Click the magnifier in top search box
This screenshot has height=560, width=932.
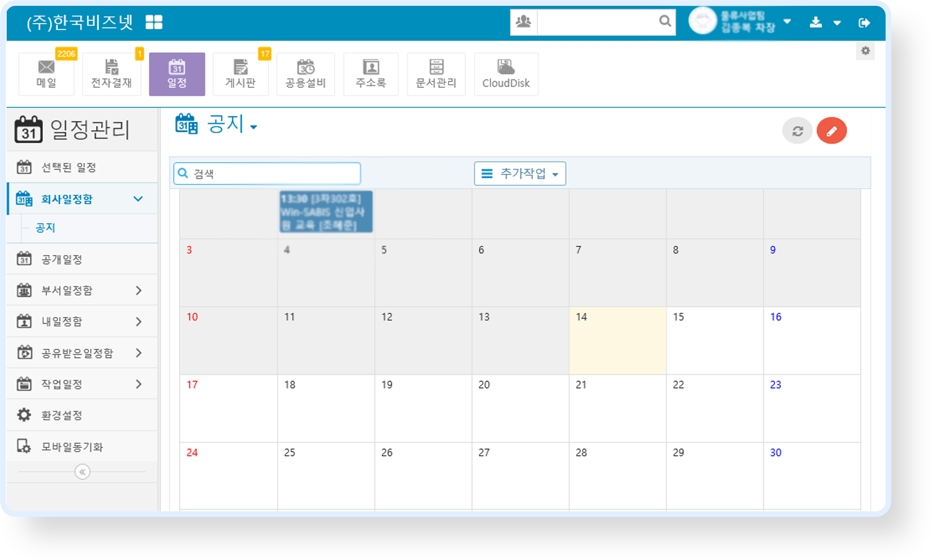click(x=665, y=21)
